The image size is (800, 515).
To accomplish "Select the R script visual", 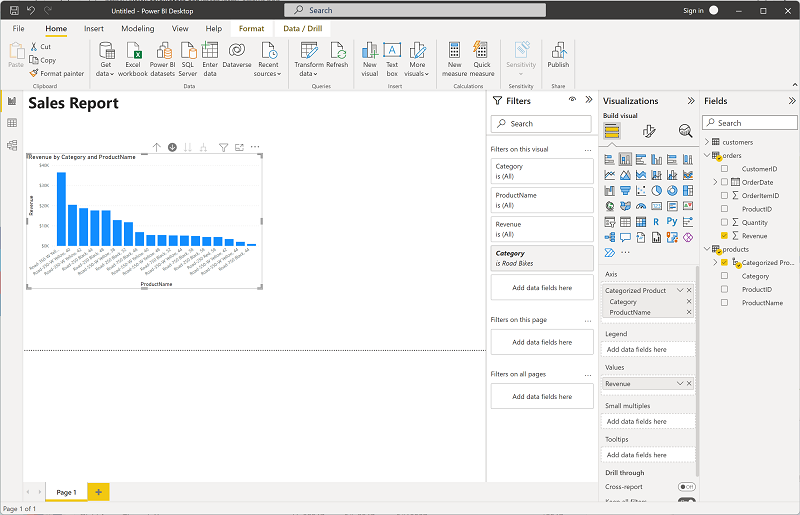I will [657, 222].
